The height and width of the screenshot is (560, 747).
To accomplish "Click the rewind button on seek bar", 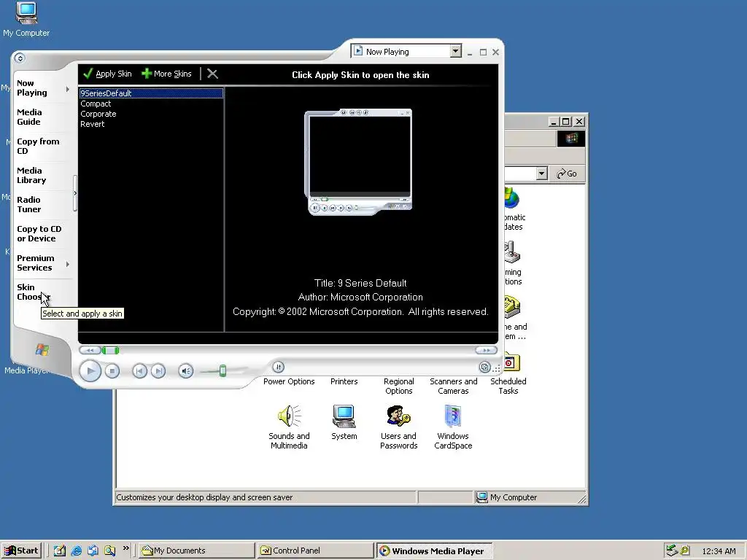I will pos(90,350).
